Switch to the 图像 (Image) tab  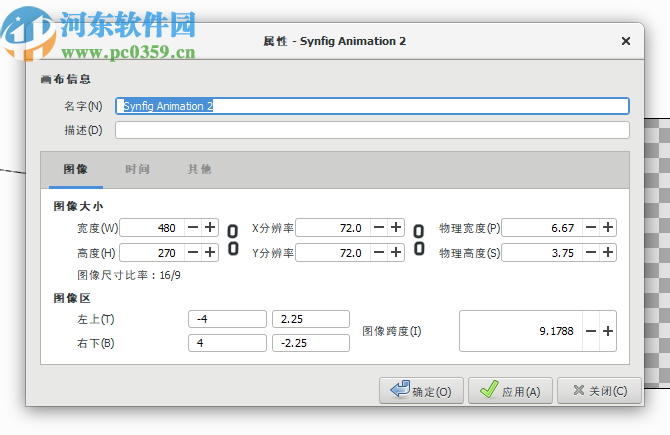pyautogui.click(x=76, y=169)
